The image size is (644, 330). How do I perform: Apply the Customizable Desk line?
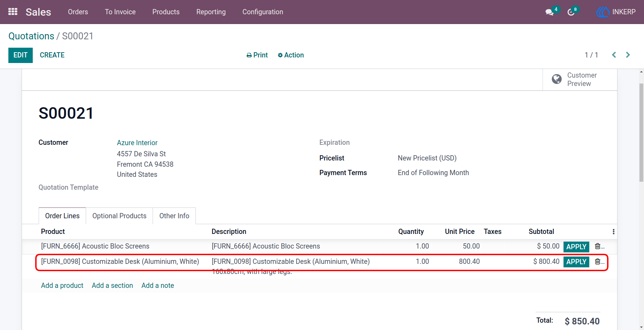pyautogui.click(x=576, y=262)
